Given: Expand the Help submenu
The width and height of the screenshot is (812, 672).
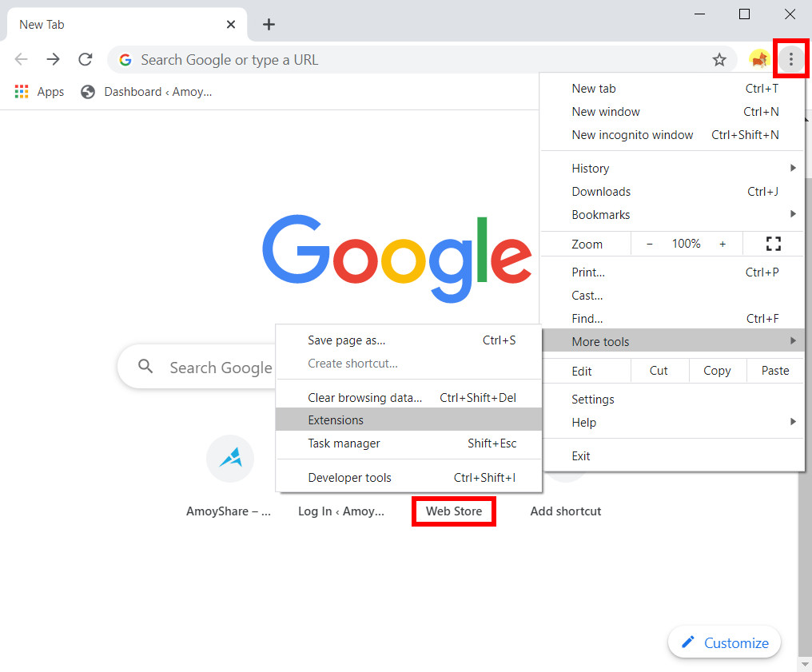Looking at the screenshot, I should click(673, 423).
